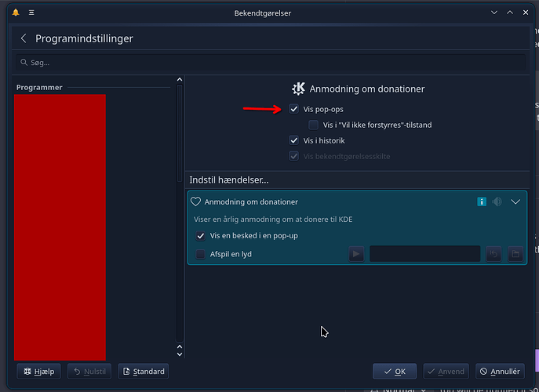Viewport: 539px width, 392px height.
Task: Open the browse sound file folder button
Action: [x=515, y=254]
